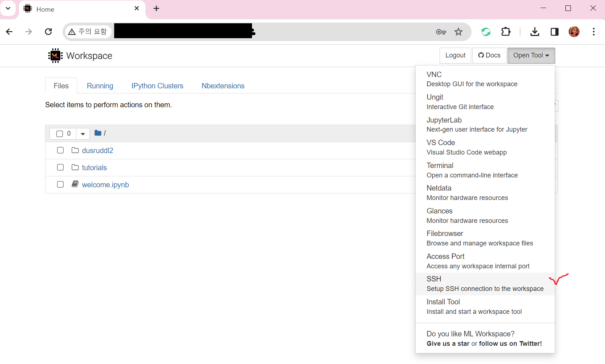The image size is (605, 364).
Task: Select Glances hardware monitor entry
Action: 485,216
